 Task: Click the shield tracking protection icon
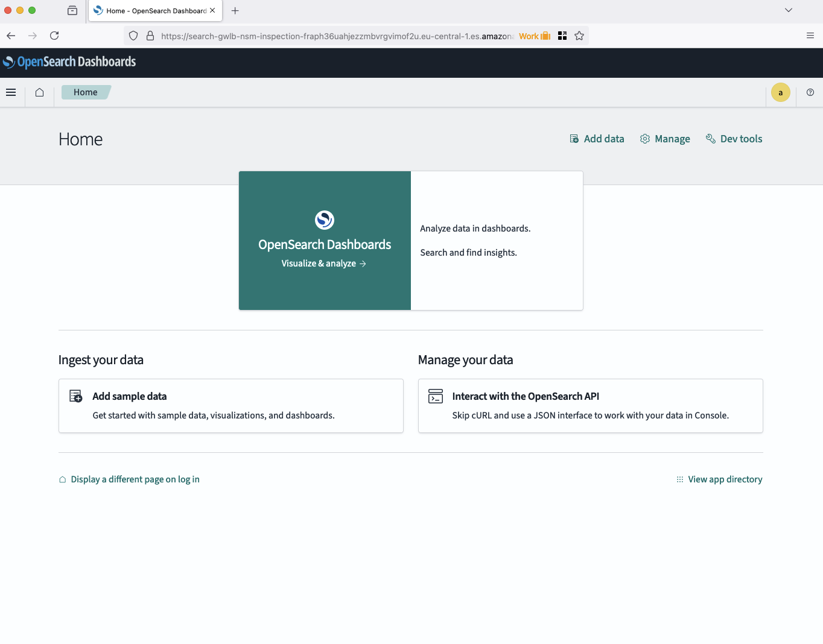(x=133, y=36)
